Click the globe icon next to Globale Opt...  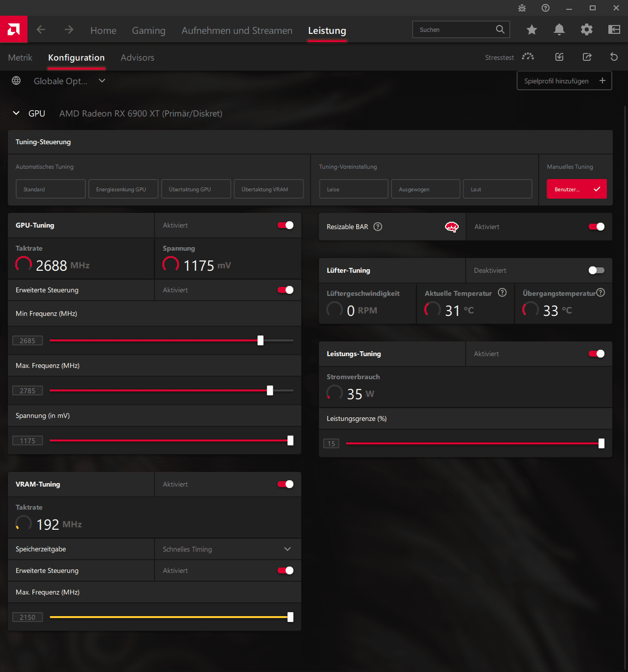pyautogui.click(x=16, y=80)
